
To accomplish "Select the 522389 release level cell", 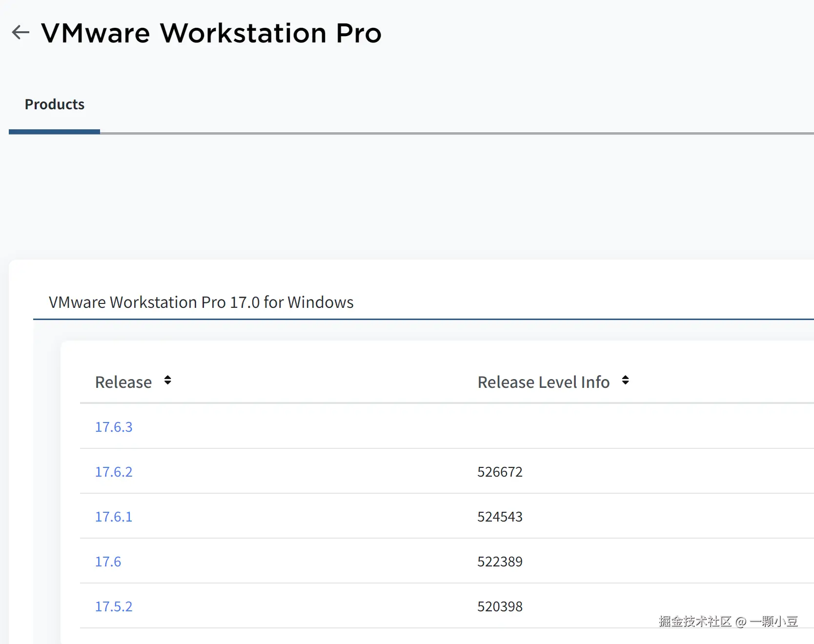I will click(500, 562).
